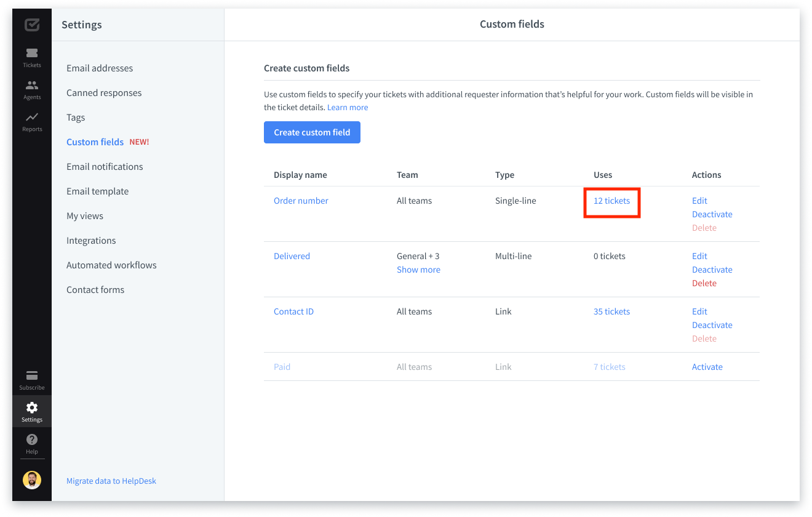Select Custom fields menu item
Screen dimensions: 812x517
(95, 142)
